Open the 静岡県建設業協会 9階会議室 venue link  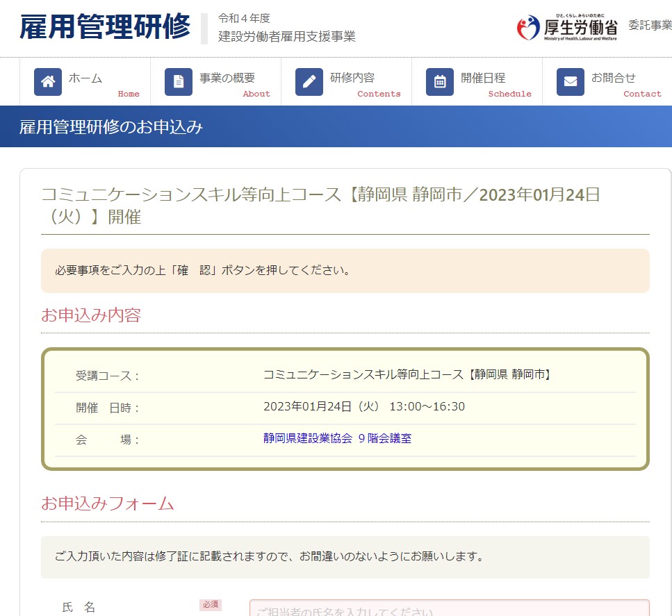pyautogui.click(x=337, y=438)
